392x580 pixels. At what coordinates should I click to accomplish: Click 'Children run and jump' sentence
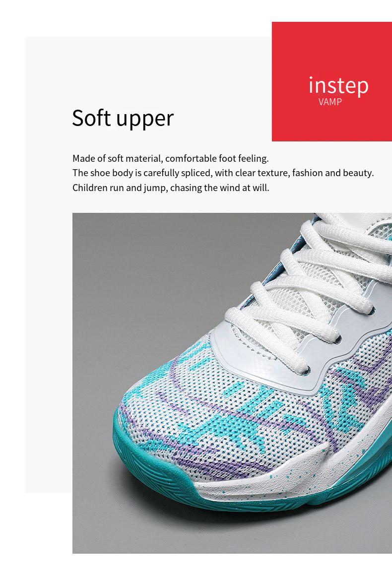click(171, 188)
